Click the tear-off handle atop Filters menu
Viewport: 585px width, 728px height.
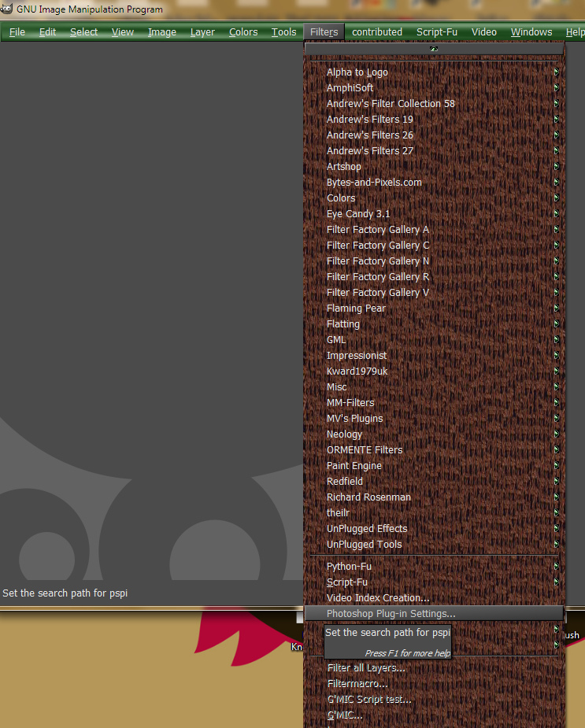click(434, 49)
